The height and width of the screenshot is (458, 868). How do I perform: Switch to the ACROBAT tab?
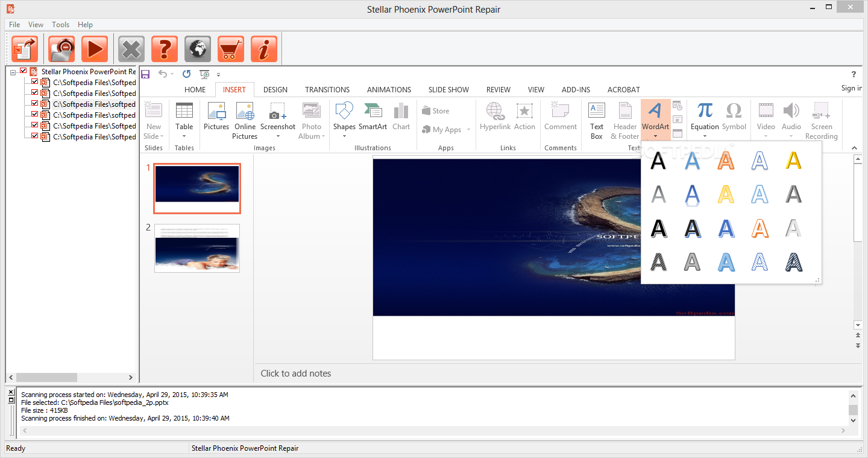click(x=623, y=89)
